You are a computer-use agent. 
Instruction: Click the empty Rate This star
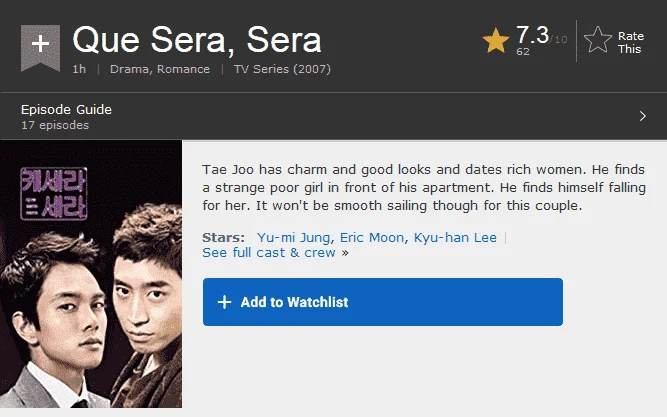tap(598, 40)
